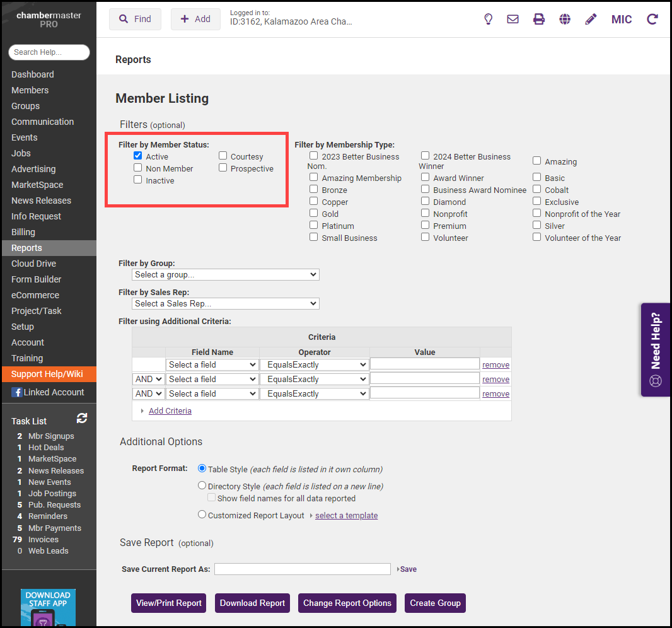Click the pencil edit icon
This screenshot has height=628, width=672.
click(591, 19)
